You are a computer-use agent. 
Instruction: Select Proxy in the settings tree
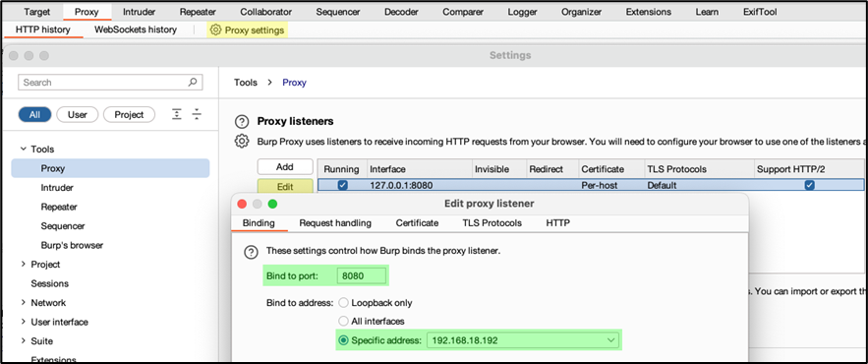[111, 168]
